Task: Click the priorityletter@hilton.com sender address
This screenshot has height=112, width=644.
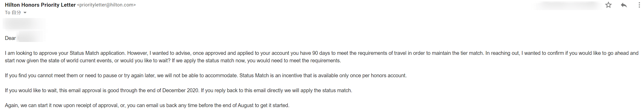Action: 106,5
